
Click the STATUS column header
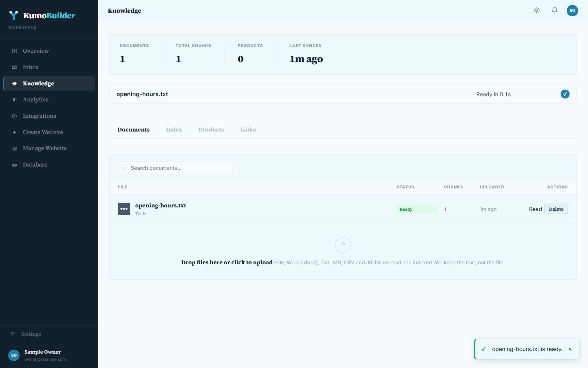[x=405, y=187]
